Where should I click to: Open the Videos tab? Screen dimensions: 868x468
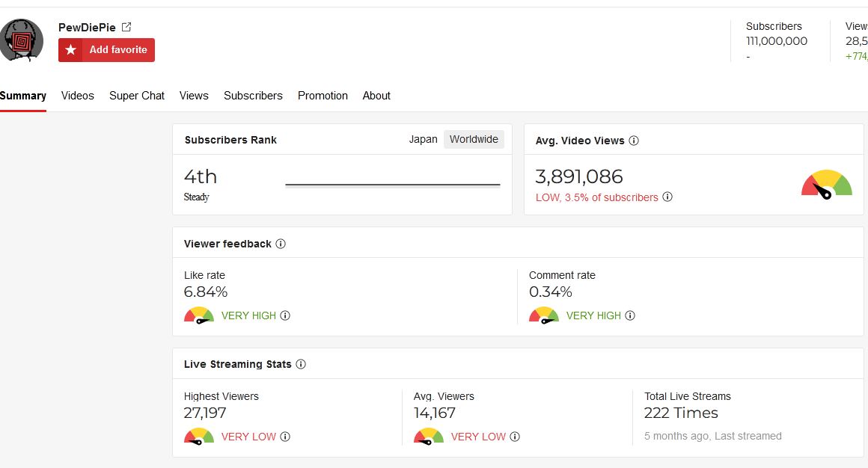click(78, 96)
